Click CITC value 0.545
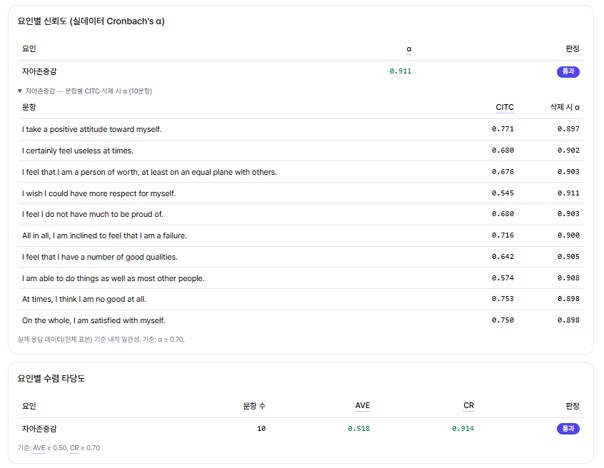The width and height of the screenshot is (604, 468). [503, 193]
